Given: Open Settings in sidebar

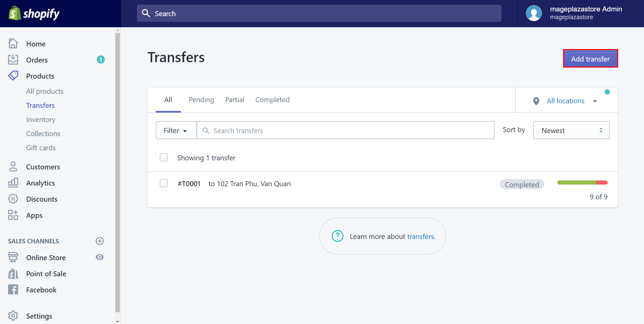Looking at the screenshot, I should [39, 316].
